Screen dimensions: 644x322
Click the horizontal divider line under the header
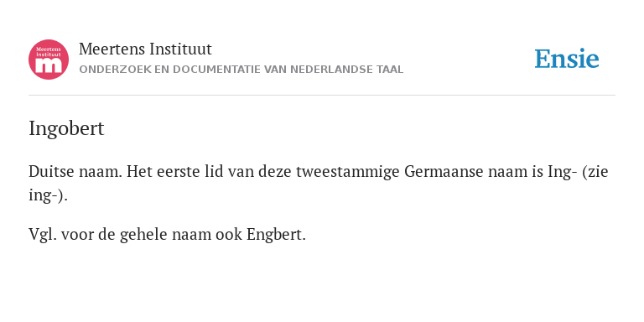(322, 96)
